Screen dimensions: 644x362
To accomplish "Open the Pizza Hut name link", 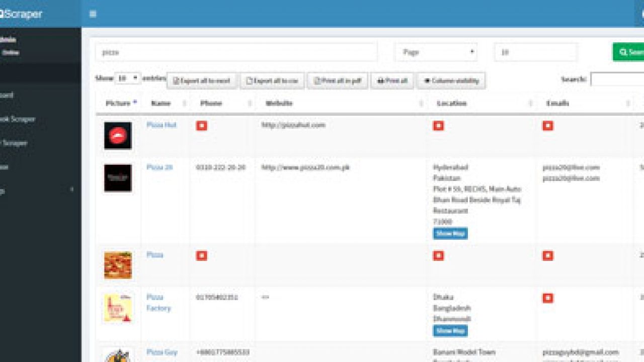I will coord(162,125).
